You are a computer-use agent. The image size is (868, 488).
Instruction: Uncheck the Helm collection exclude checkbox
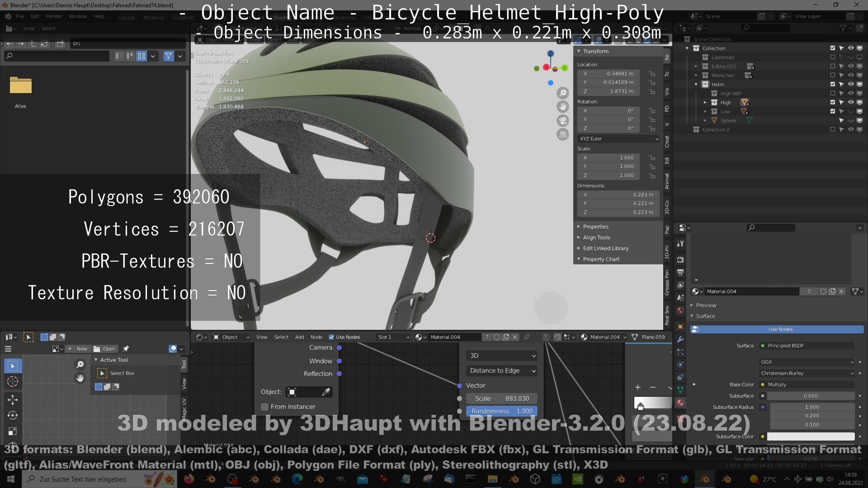833,84
